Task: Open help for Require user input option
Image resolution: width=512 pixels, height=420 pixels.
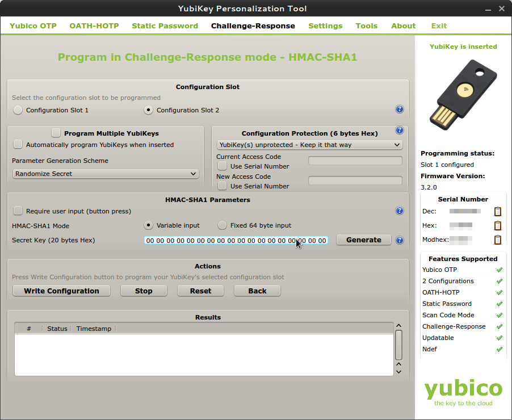Action: click(399, 211)
